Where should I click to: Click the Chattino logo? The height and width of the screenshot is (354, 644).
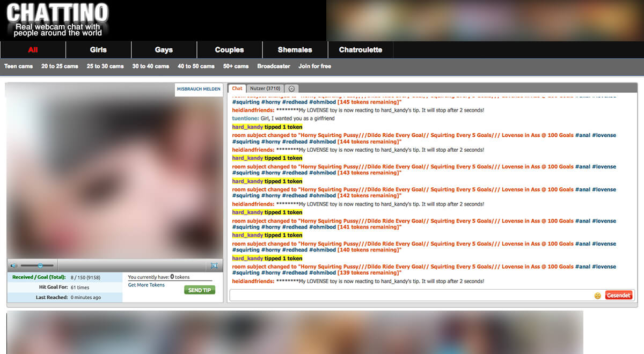pyautogui.click(x=57, y=20)
